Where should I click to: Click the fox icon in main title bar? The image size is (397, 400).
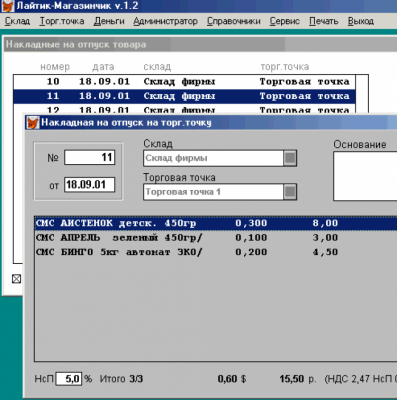tap(8, 6)
